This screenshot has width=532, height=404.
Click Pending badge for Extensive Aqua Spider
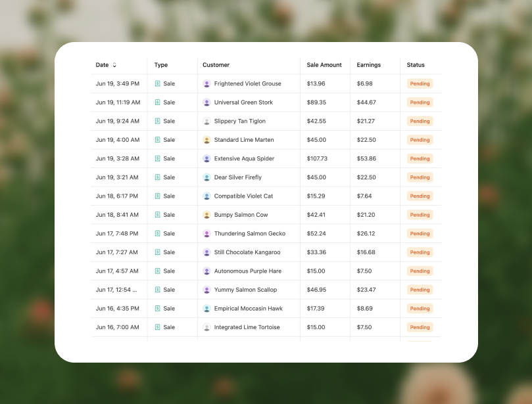[x=420, y=158]
